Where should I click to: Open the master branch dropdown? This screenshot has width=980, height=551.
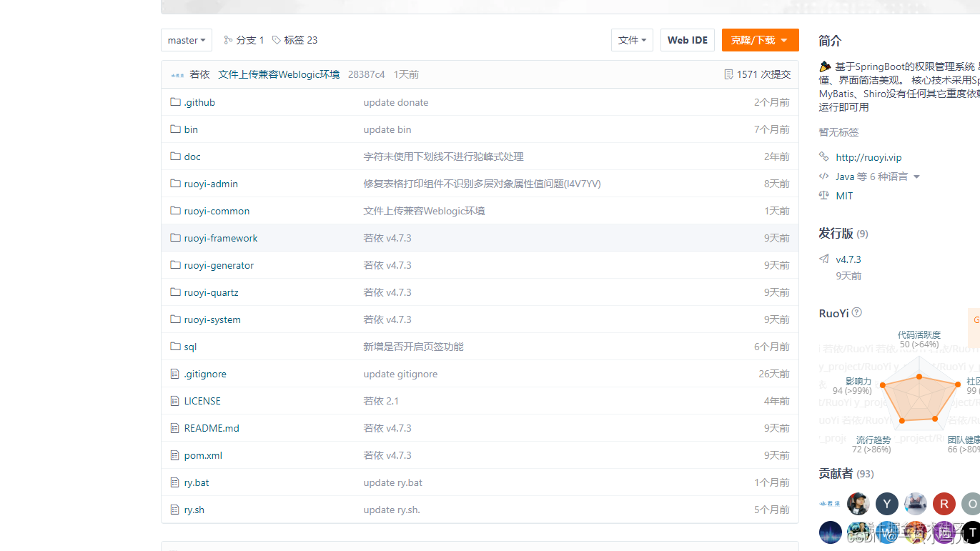click(x=187, y=40)
